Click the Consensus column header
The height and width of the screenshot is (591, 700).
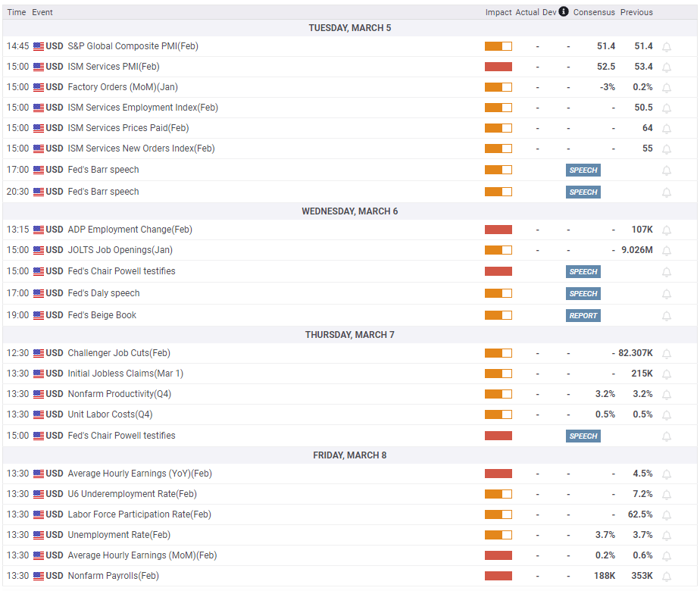click(x=594, y=12)
